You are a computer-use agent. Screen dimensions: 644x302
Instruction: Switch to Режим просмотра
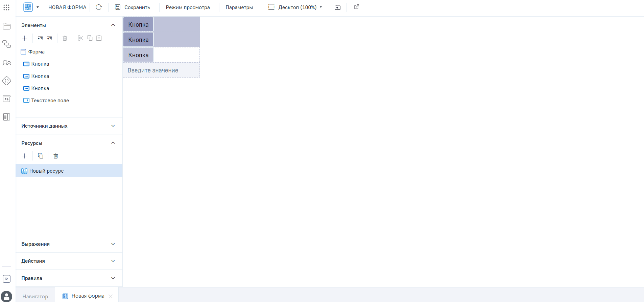pos(188,7)
